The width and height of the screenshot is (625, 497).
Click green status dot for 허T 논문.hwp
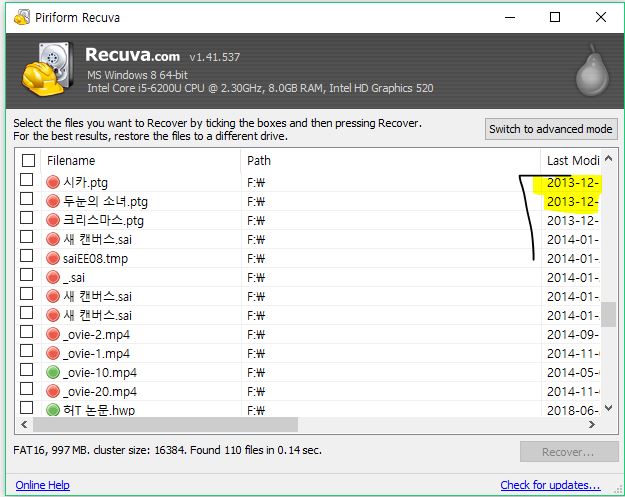[x=53, y=410]
